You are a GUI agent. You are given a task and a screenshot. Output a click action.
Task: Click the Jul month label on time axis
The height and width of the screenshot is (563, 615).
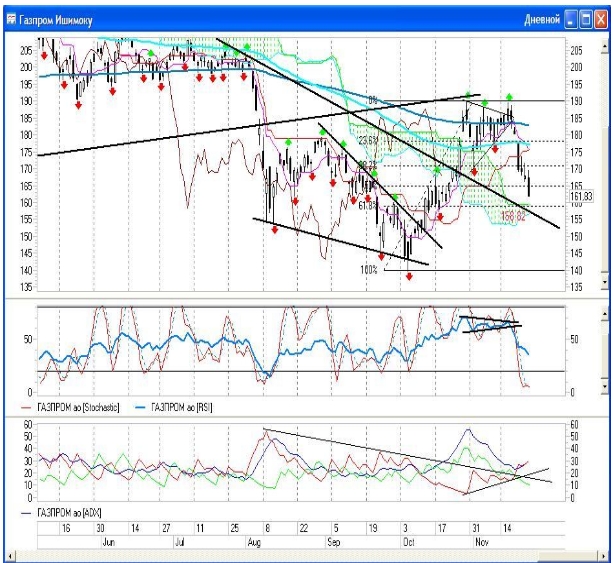pyautogui.click(x=180, y=542)
